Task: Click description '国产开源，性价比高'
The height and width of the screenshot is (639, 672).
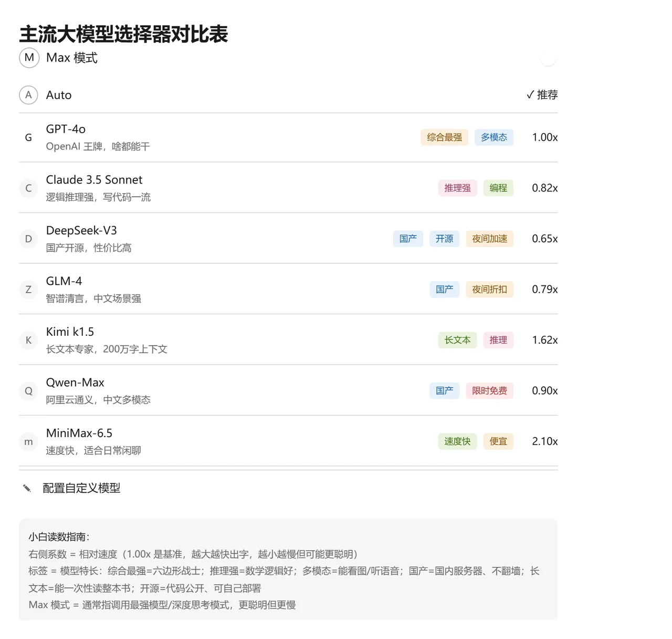Action: pyautogui.click(x=89, y=248)
